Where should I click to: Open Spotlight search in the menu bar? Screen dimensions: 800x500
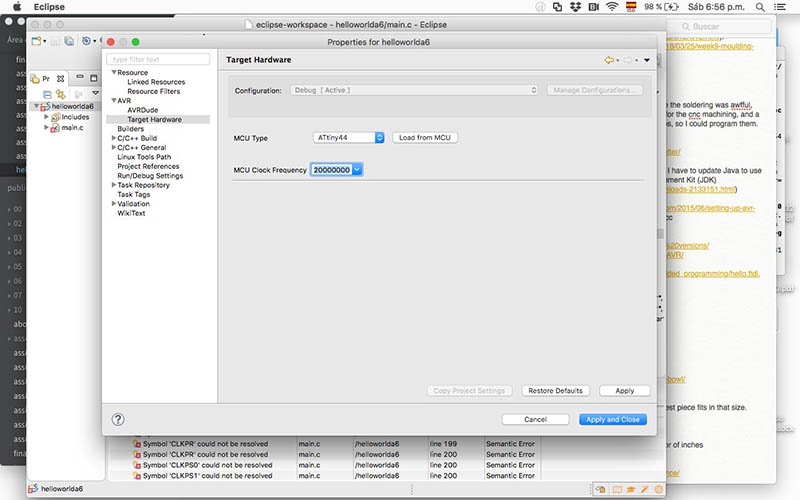[760, 7]
